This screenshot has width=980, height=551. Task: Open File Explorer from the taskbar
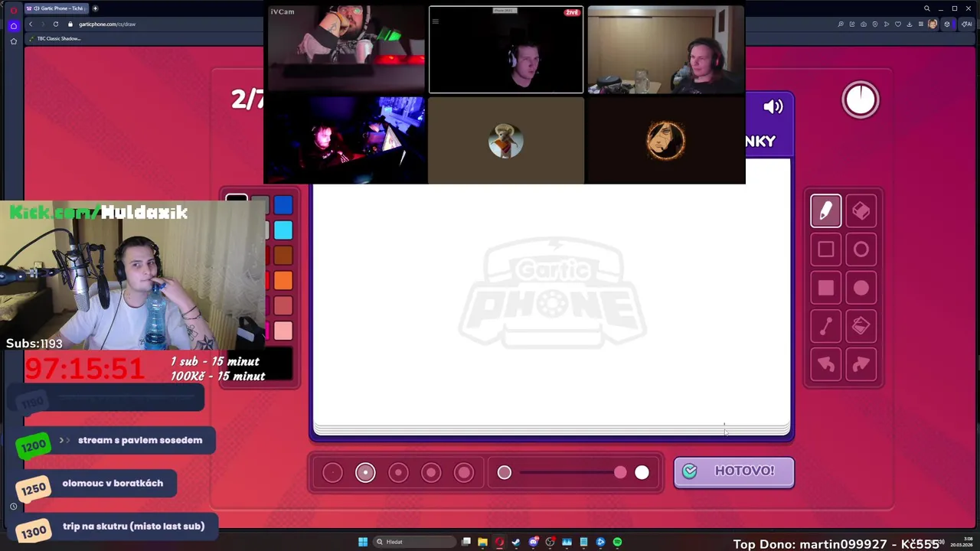[482, 542]
